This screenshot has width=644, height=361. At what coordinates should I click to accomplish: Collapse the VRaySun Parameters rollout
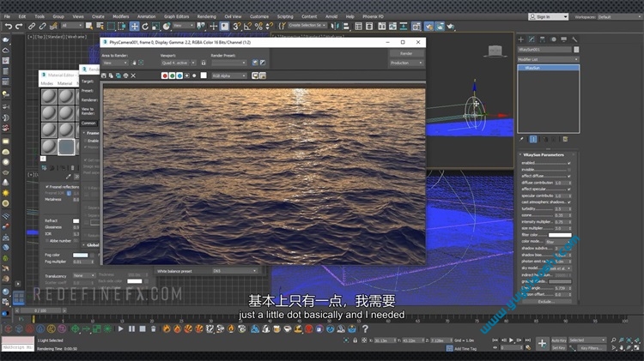tap(544, 154)
